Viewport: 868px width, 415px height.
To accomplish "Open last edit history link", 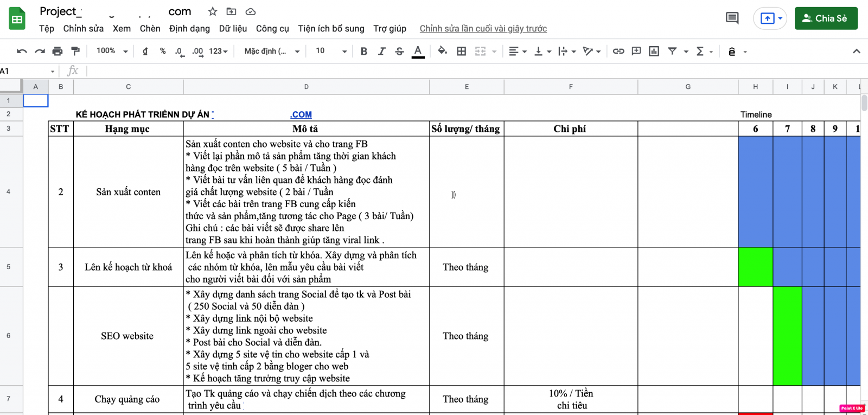I will 483,28.
